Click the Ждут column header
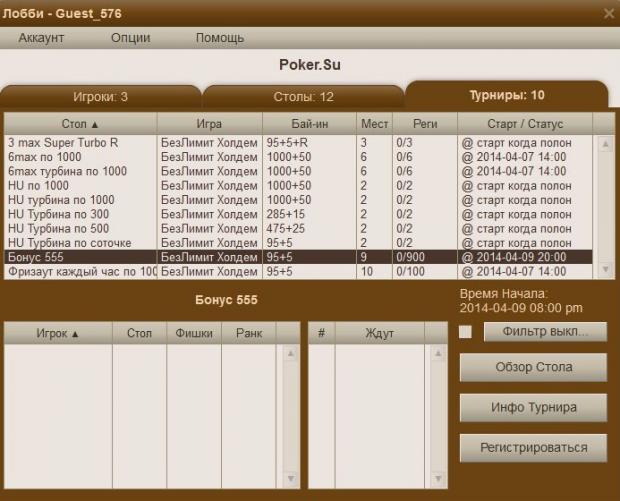 click(x=380, y=333)
